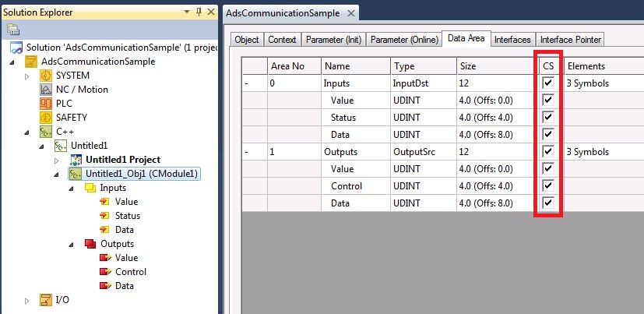Toggle CS checkbox for Outputs Value row

[x=548, y=169]
